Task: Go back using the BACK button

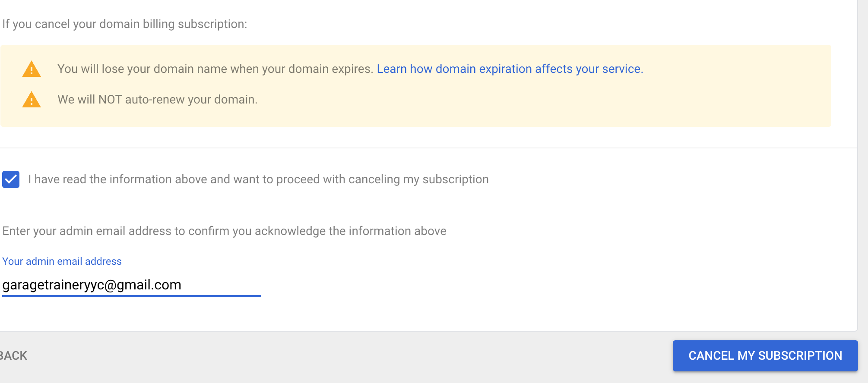Action: (14, 356)
